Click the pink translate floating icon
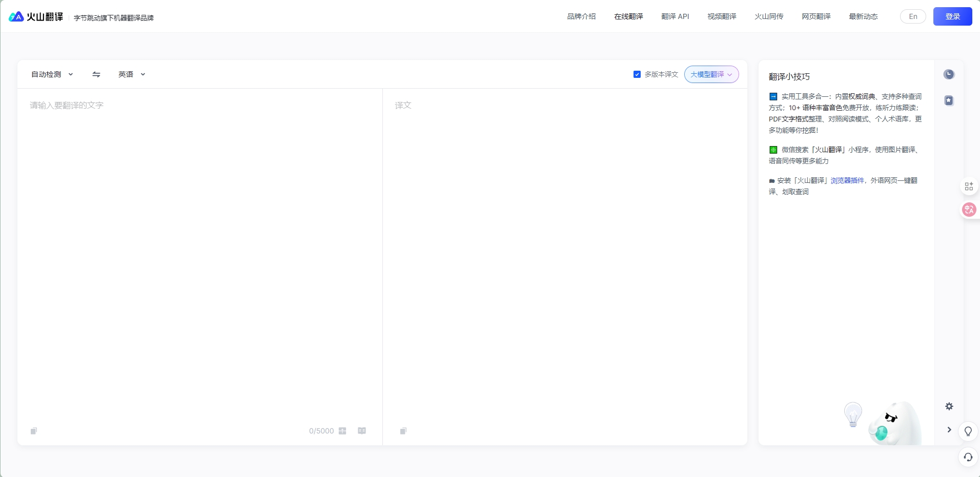980x477 pixels. (969, 210)
